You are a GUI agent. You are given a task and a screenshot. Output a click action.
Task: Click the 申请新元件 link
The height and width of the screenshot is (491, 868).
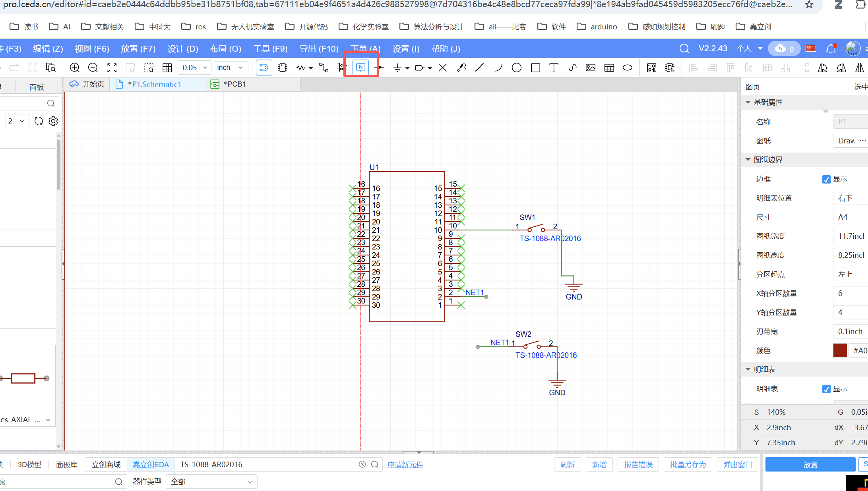[x=405, y=464]
